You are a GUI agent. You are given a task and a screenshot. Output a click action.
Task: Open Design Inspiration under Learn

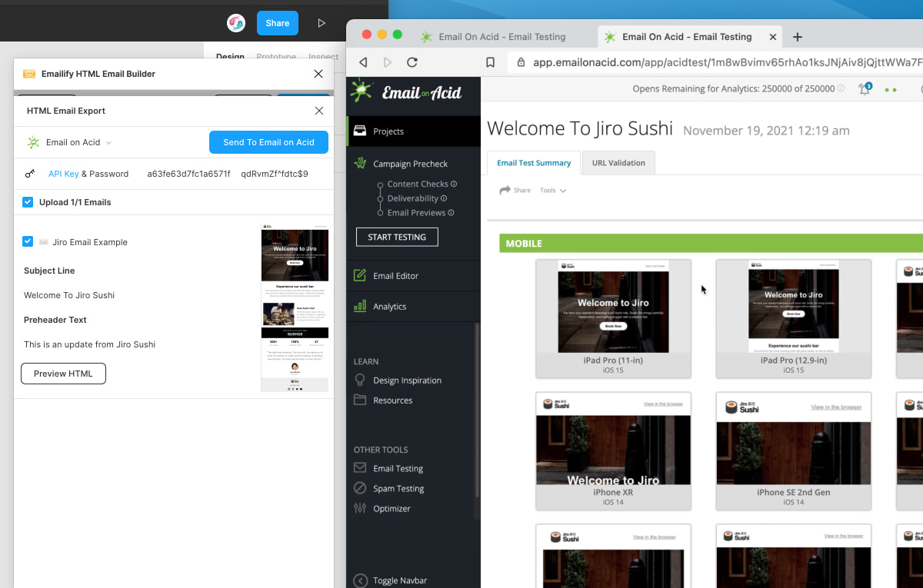pos(407,380)
